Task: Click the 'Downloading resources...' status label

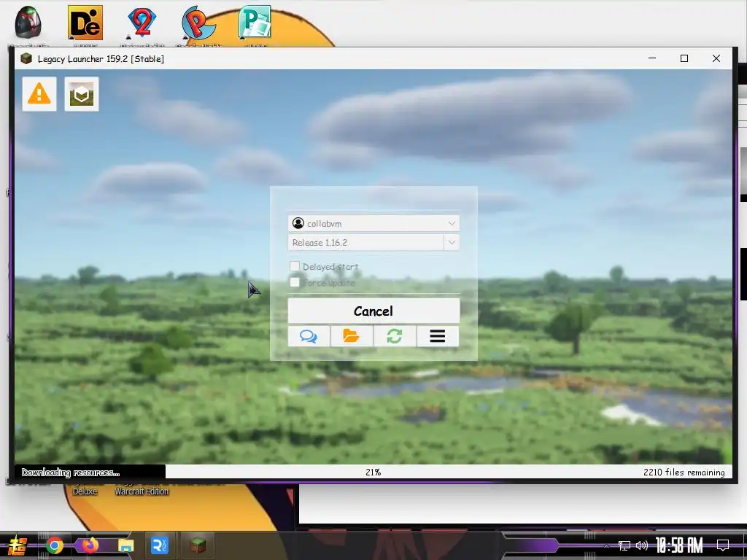Action: tap(71, 472)
